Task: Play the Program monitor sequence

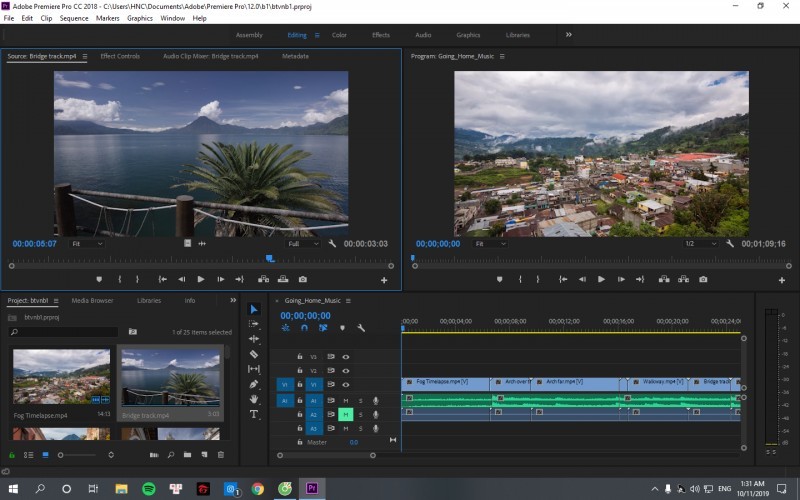Action: tap(602, 280)
